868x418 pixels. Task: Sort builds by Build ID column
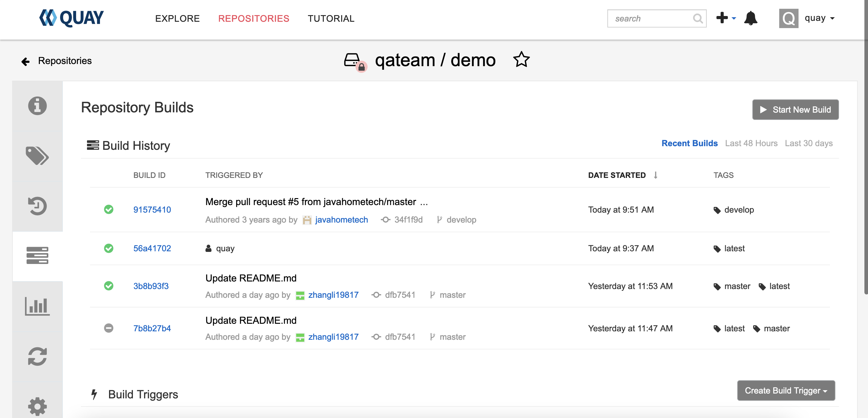click(x=149, y=175)
